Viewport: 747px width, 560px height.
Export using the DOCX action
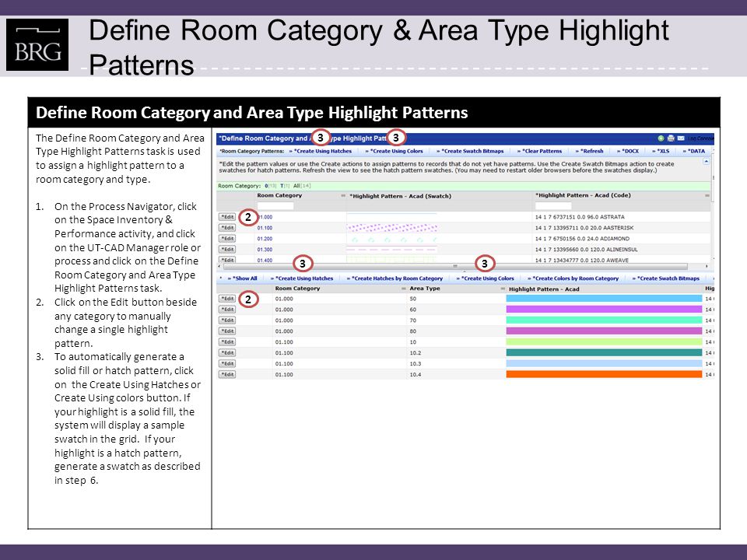(630, 152)
